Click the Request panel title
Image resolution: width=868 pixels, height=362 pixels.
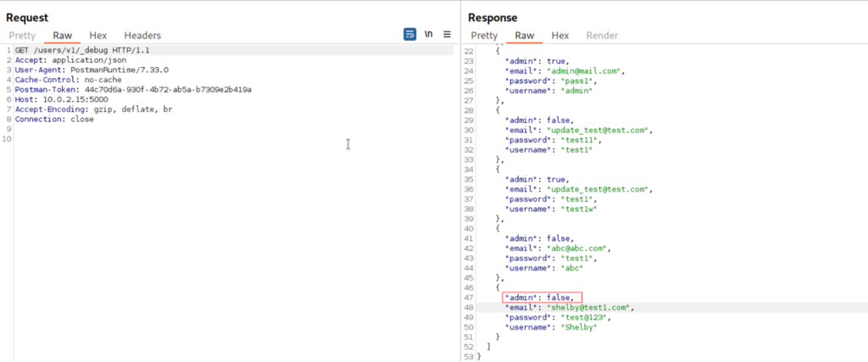[27, 18]
